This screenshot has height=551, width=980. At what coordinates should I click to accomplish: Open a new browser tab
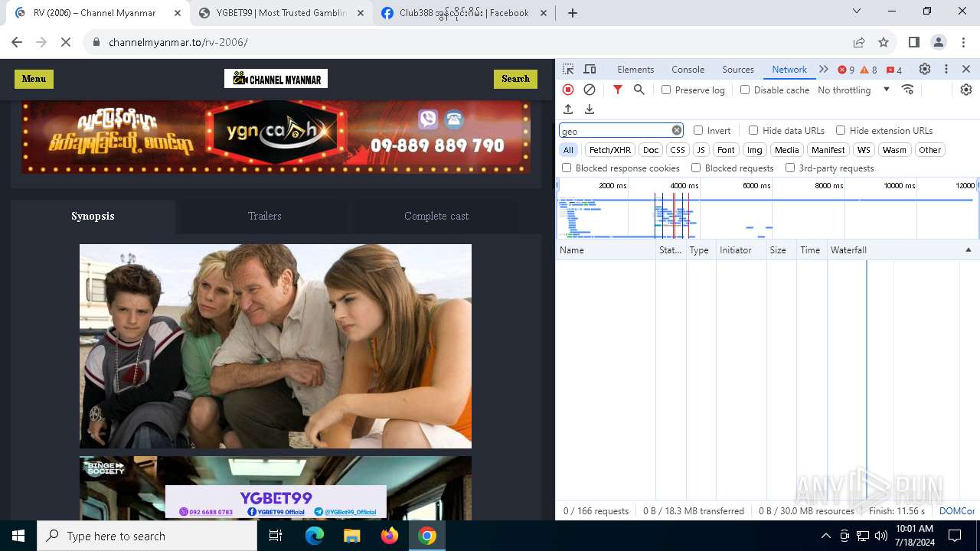click(573, 12)
